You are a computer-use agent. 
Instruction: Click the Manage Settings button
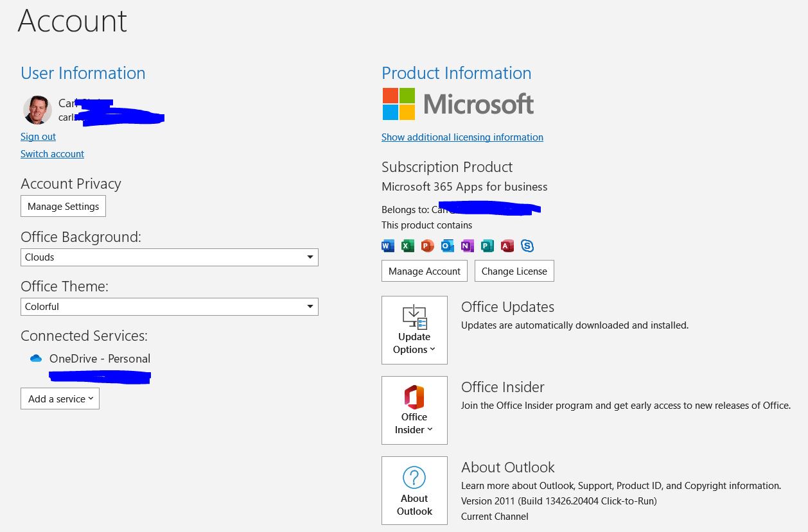(63, 207)
